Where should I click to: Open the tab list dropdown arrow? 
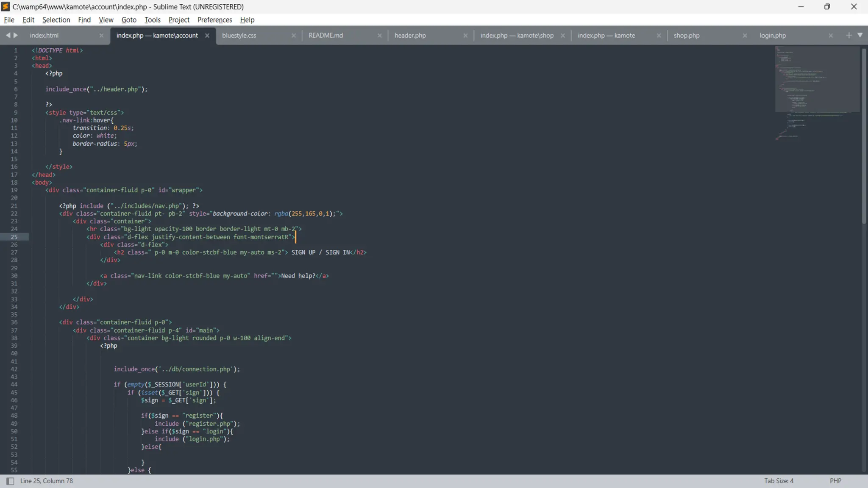coord(860,36)
